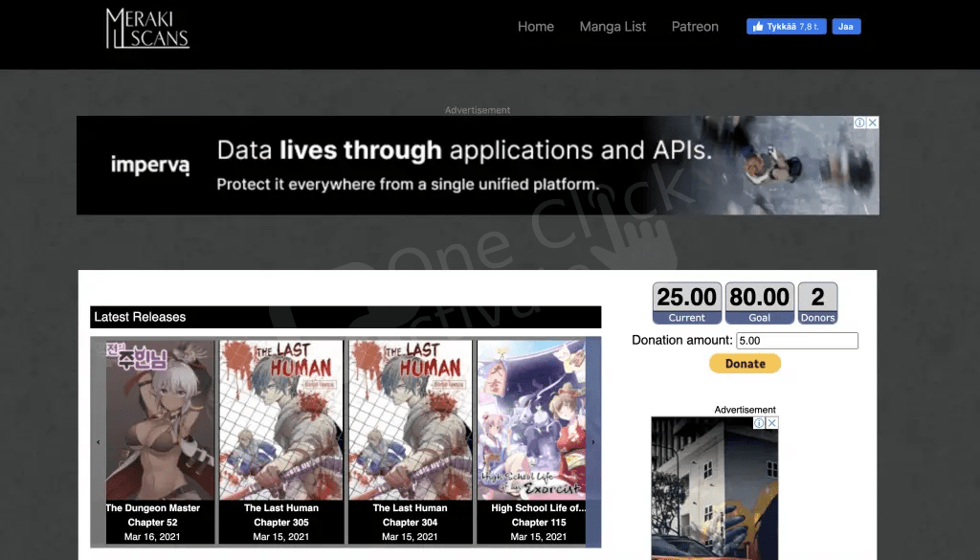Close the sidebar advertisement
980x560 pixels.
pos(772,423)
